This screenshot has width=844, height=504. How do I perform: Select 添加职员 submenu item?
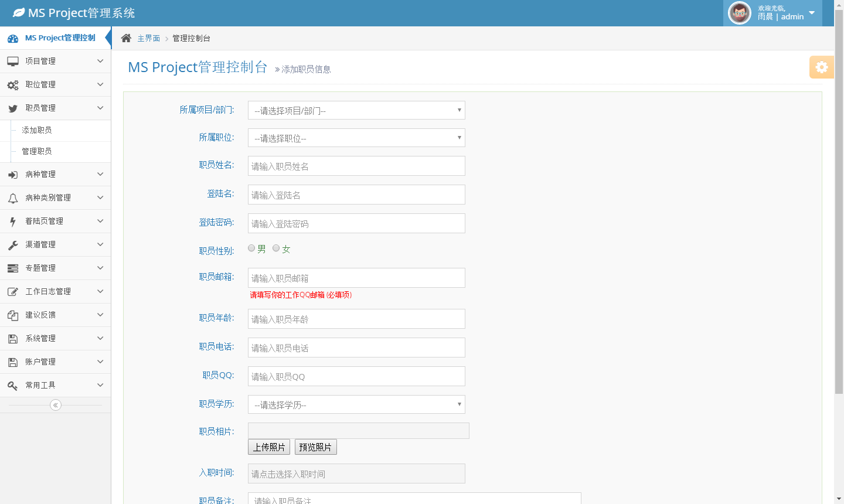(x=37, y=130)
